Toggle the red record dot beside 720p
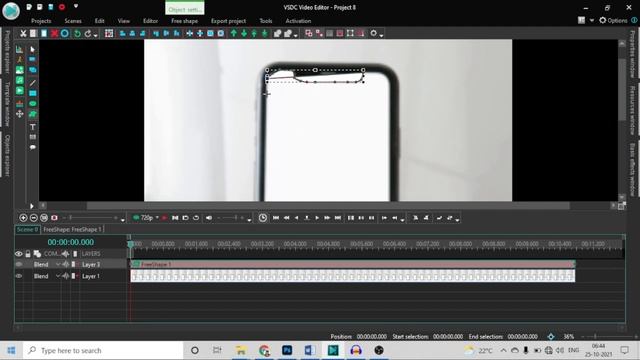The height and width of the screenshot is (360, 640). click(x=164, y=218)
